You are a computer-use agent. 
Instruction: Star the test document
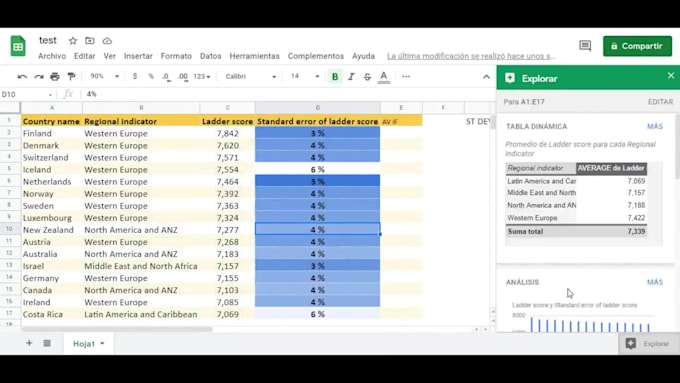72,41
